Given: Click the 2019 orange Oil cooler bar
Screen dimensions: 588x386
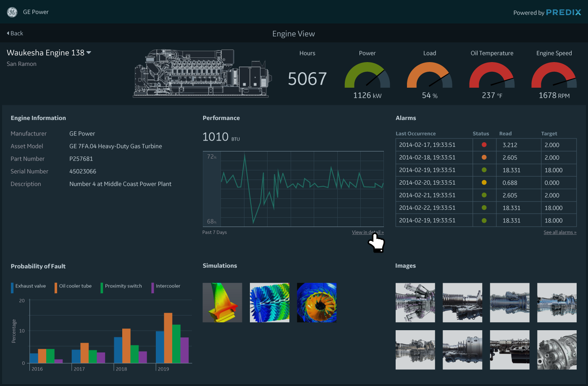Looking at the screenshot, I should 168,338.
